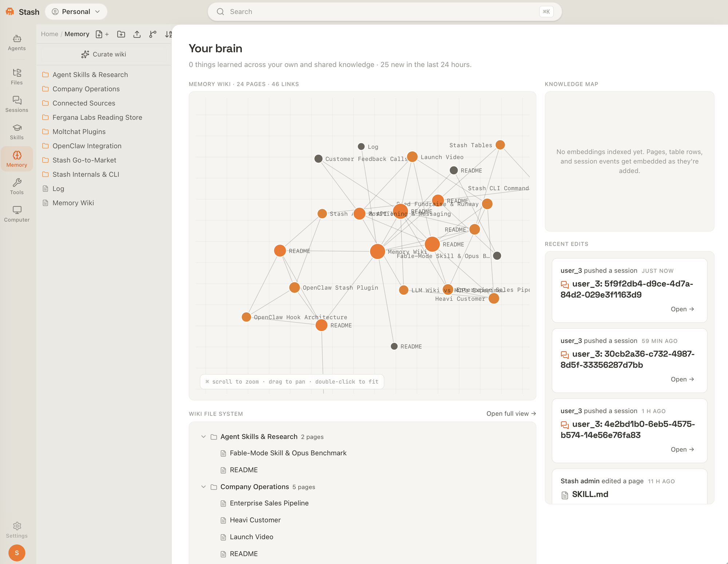The width and height of the screenshot is (728, 564).
Task: Click the Log page icon in file list
Action: (x=46, y=188)
